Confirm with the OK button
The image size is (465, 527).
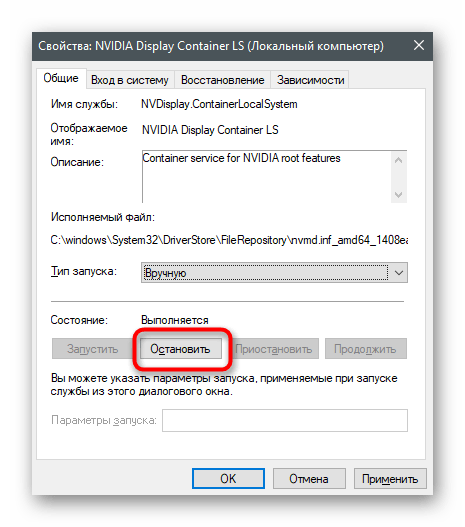click(228, 479)
